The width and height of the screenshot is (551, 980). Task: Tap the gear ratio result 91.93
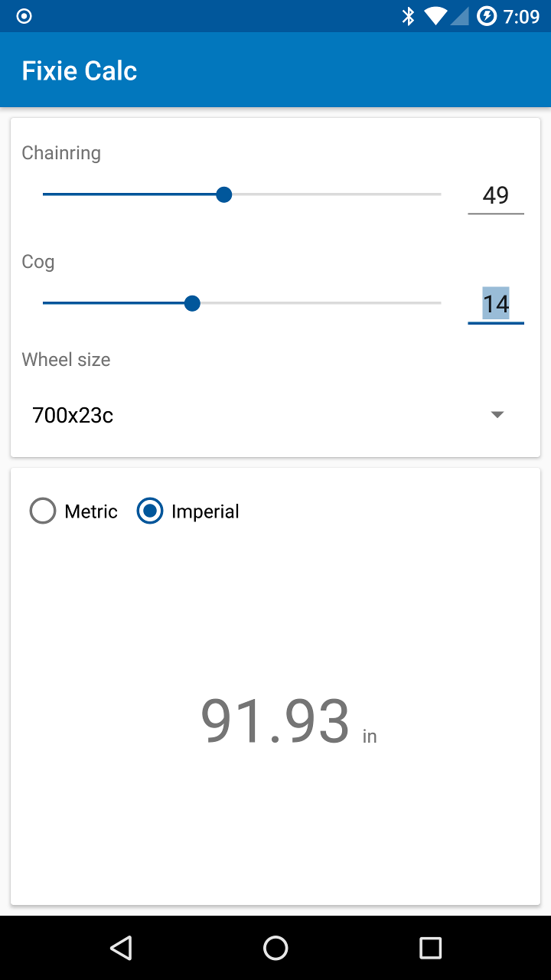275,718
